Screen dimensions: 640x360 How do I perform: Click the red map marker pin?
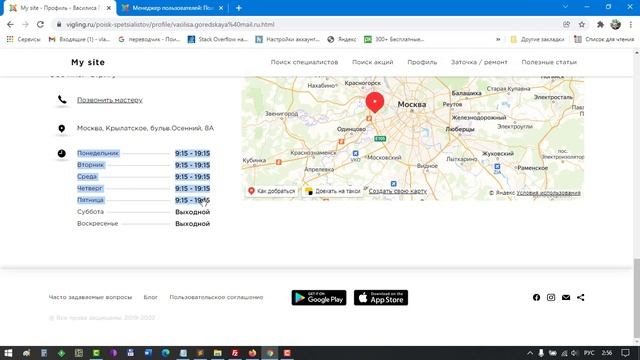(x=375, y=102)
